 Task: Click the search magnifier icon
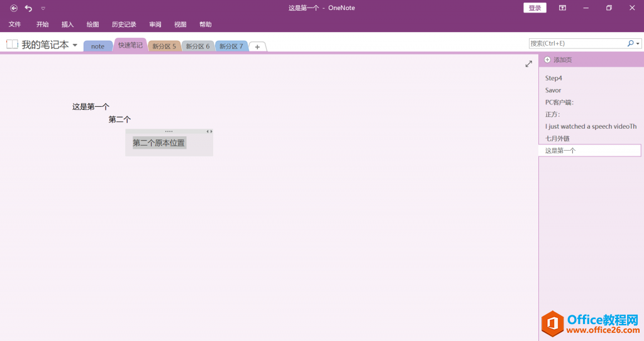pyautogui.click(x=631, y=43)
